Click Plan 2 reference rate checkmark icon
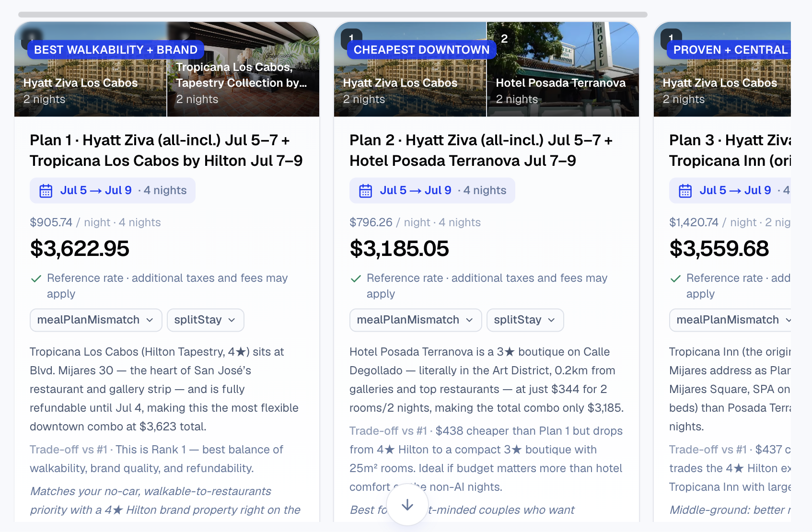Image resolution: width=812 pixels, height=532 pixels. click(356, 278)
